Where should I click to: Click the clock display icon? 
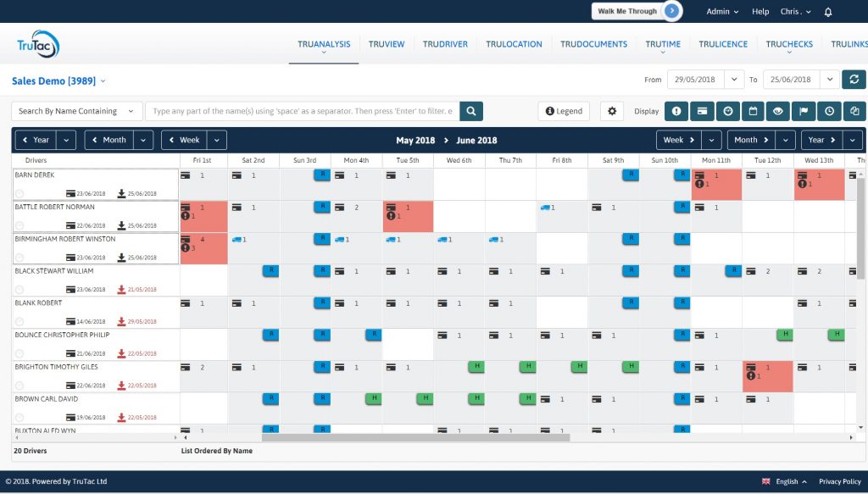829,111
